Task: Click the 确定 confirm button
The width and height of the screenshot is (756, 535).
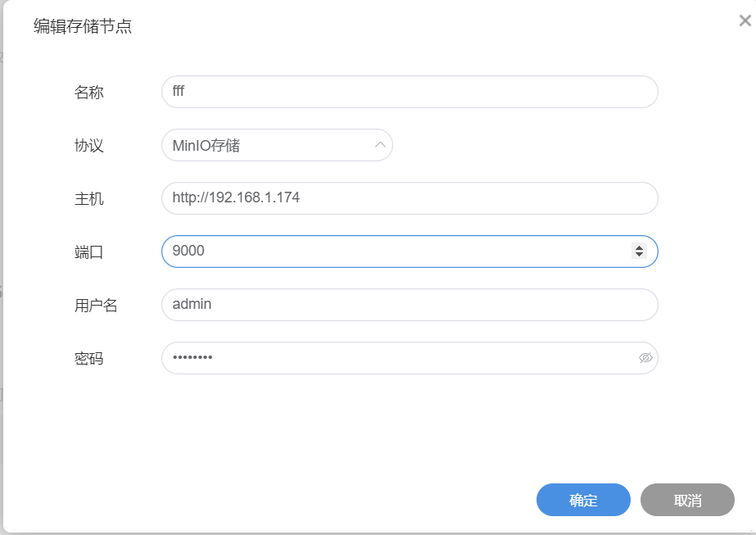Action: (x=583, y=500)
